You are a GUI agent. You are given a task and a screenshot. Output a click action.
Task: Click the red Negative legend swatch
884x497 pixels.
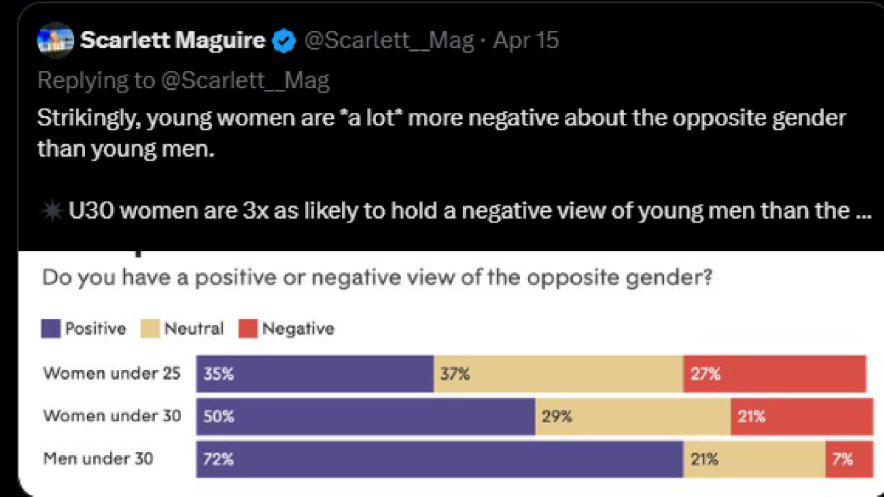(248, 329)
